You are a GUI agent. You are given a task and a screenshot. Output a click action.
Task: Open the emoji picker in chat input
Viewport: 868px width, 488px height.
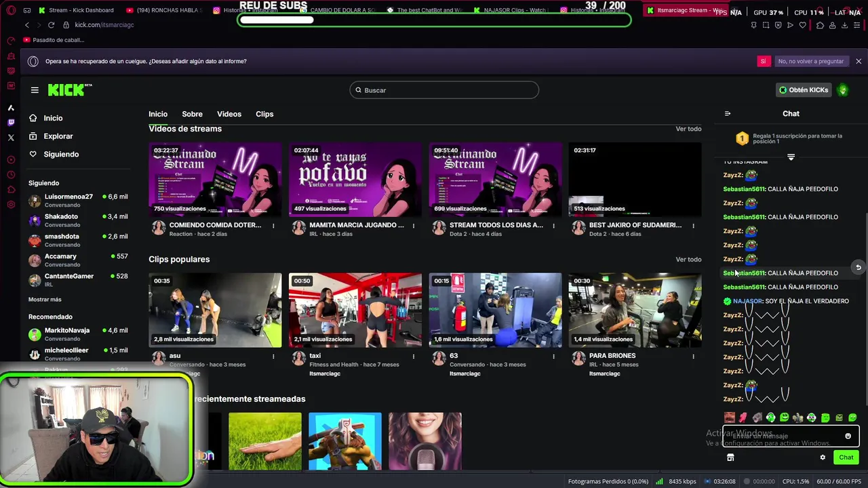point(848,436)
